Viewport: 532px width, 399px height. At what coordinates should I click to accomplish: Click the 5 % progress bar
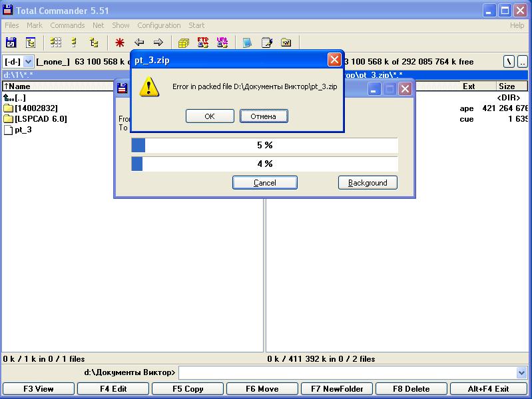click(x=264, y=145)
